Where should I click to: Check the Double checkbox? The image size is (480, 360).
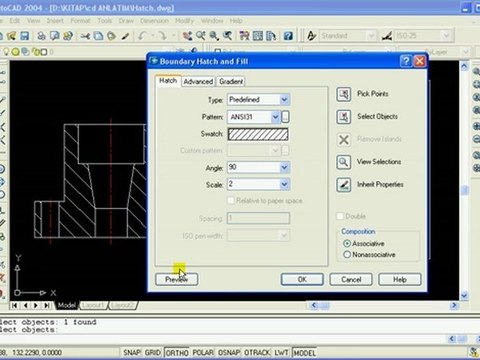(x=340, y=216)
